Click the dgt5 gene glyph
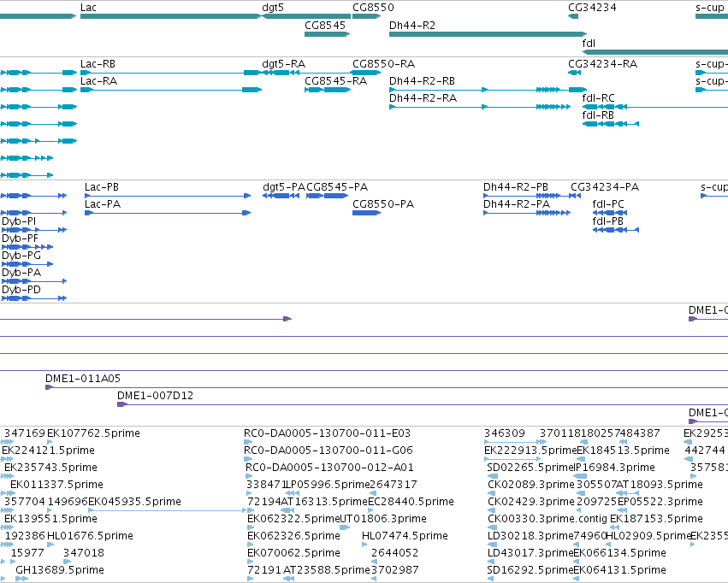 click(x=306, y=16)
